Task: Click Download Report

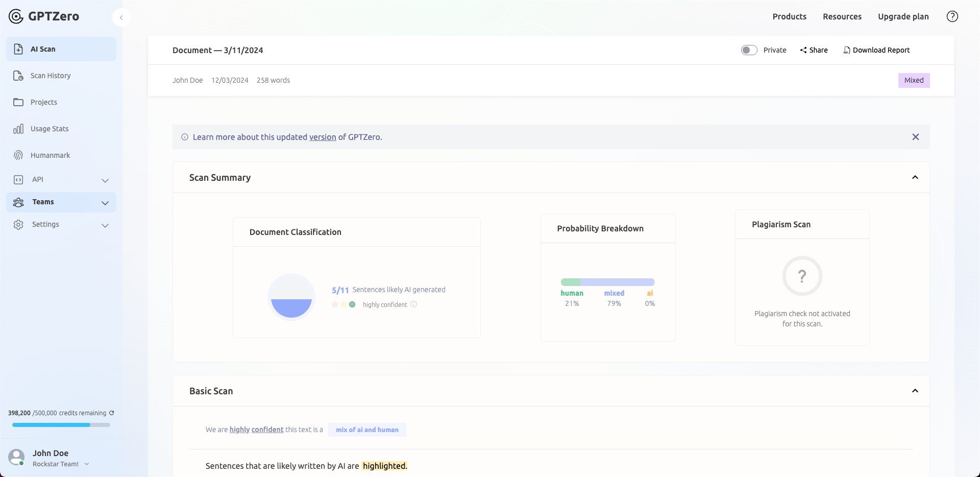Action: pos(881,50)
